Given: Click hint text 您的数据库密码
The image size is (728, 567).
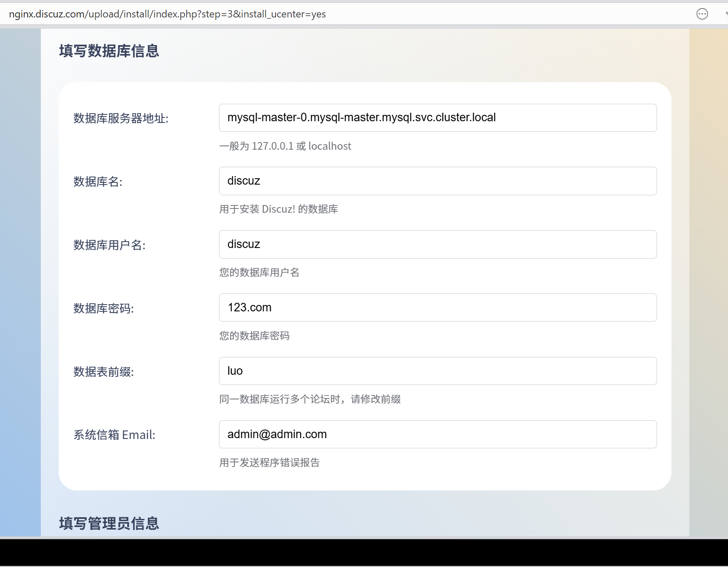Looking at the screenshot, I should tap(254, 336).
